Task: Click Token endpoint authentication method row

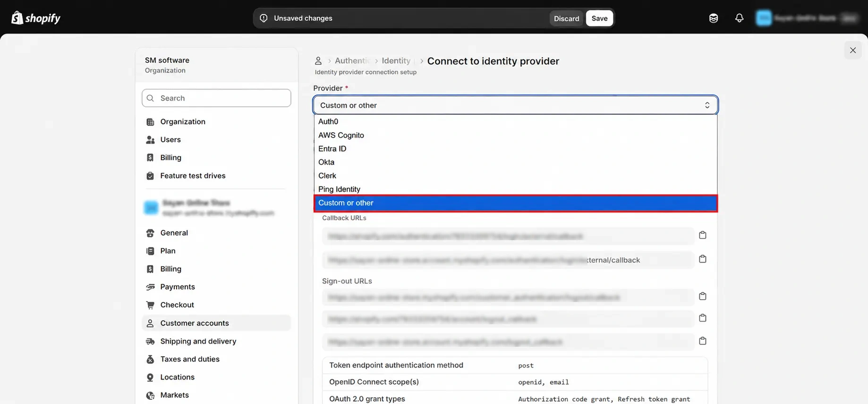Action: pyautogui.click(x=515, y=365)
